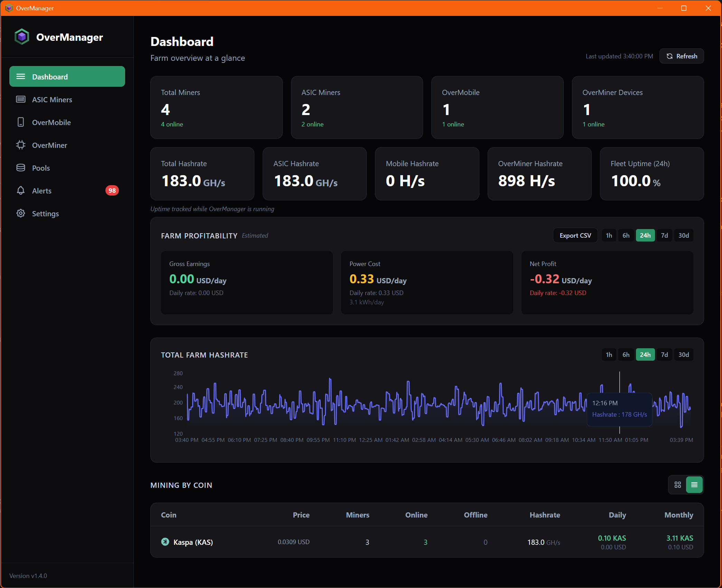Viewport: 722px width, 588px height.
Task: Click the OverMobile phone icon
Action: click(21, 122)
